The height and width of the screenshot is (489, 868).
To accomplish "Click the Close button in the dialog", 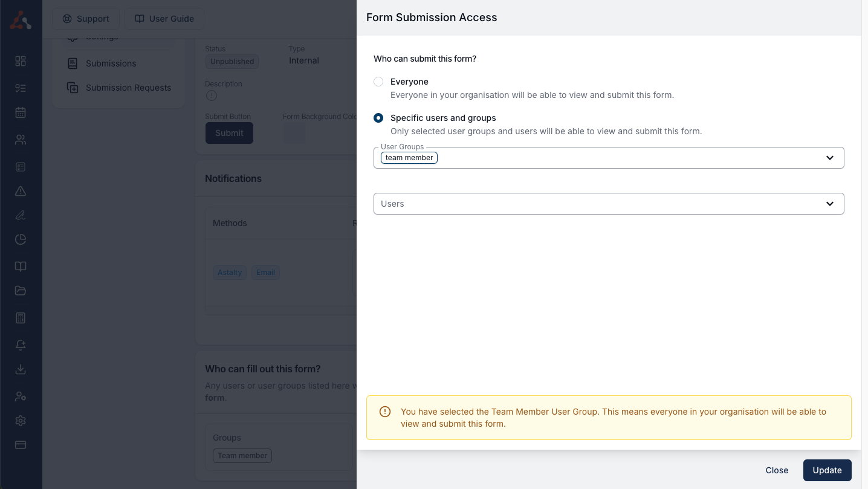I will 777,470.
